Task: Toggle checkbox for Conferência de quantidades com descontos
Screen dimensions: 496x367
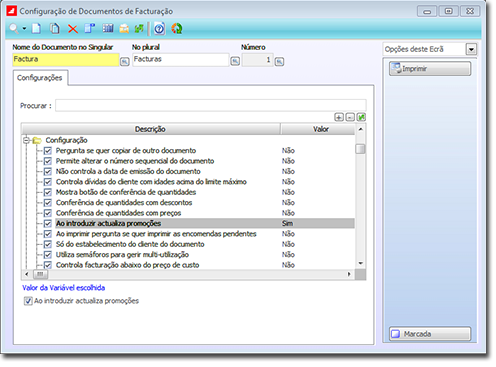Action: click(x=48, y=203)
